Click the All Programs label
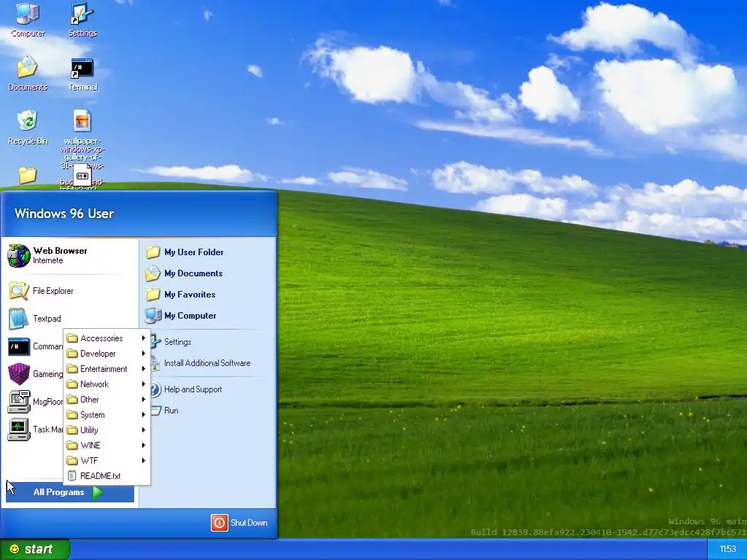 (58, 492)
